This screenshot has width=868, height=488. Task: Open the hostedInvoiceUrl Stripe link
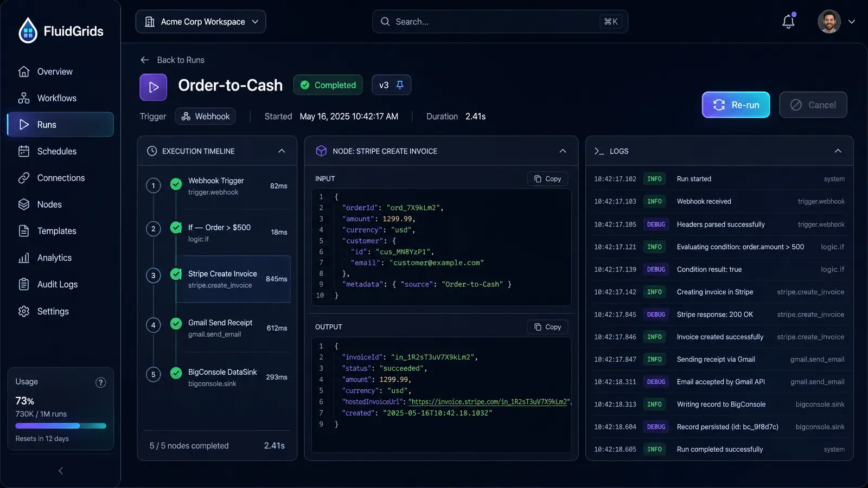pyautogui.click(x=488, y=402)
